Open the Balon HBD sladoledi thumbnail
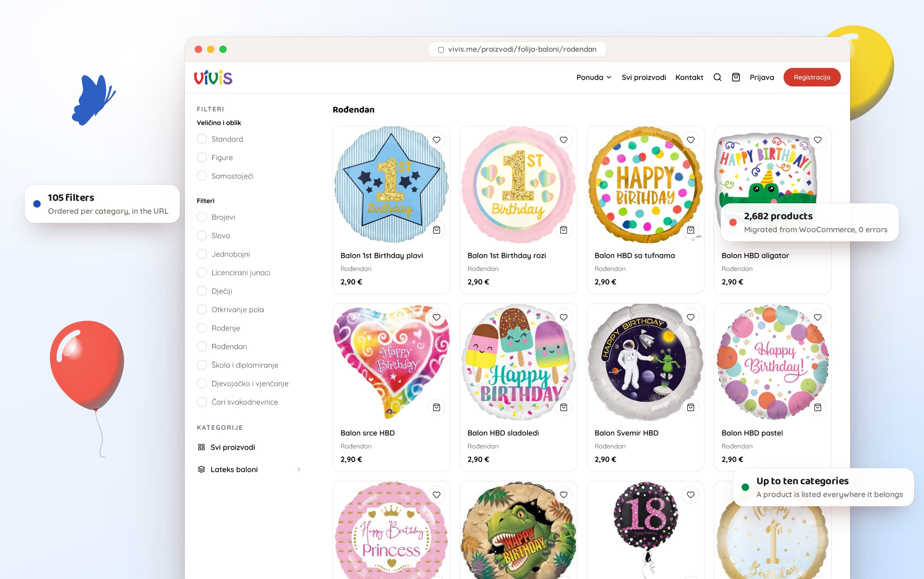The image size is (924, 579). [x=518, y=362]
